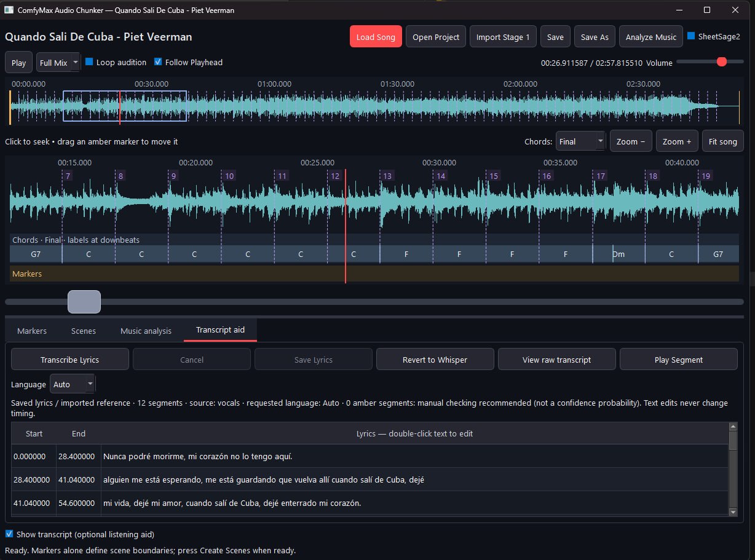Image resolution: width=755 pixels, height=560 pixels.
Task: Click the first G7 chord cell
Action: click(36, 254)
